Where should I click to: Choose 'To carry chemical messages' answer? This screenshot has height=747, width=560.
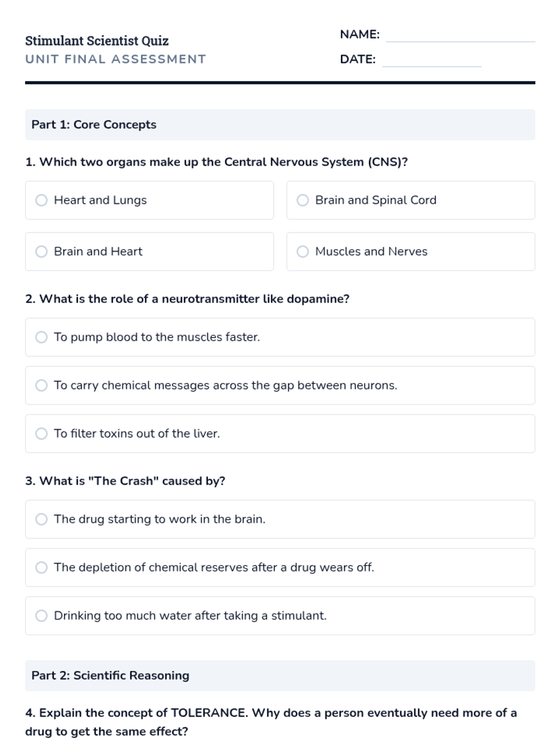pyautogui.click(x=42, y=385)
